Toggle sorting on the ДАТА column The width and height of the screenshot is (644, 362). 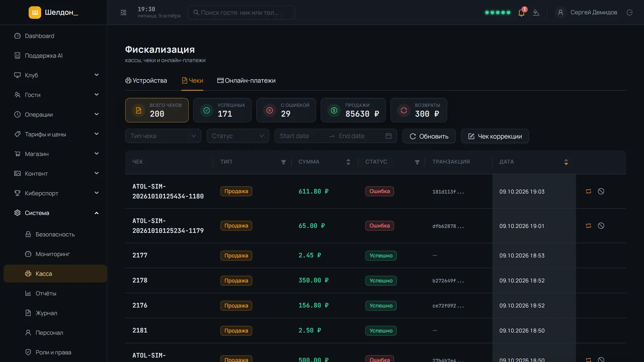(x=566, y=162)
